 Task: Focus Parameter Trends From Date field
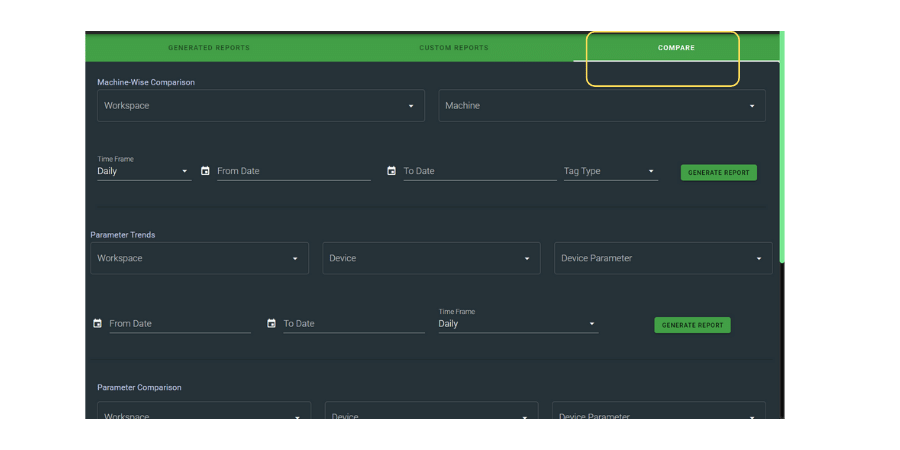pos(180,324)
